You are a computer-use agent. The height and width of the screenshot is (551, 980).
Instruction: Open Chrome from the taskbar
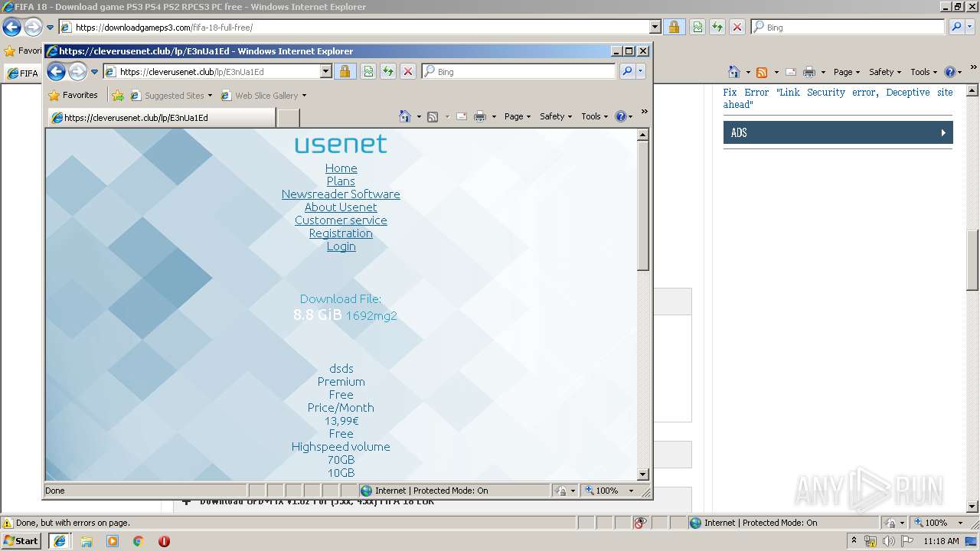pos(139,541)
